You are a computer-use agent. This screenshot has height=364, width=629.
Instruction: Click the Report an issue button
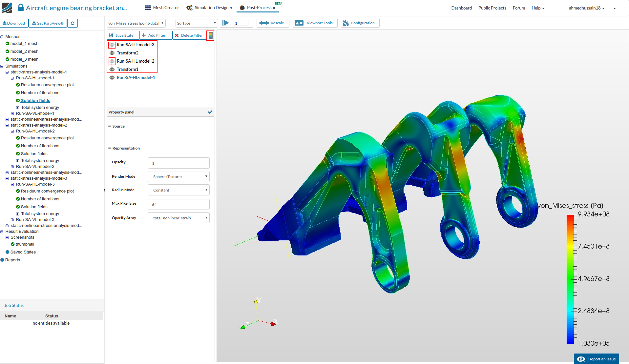coord(596,359)
